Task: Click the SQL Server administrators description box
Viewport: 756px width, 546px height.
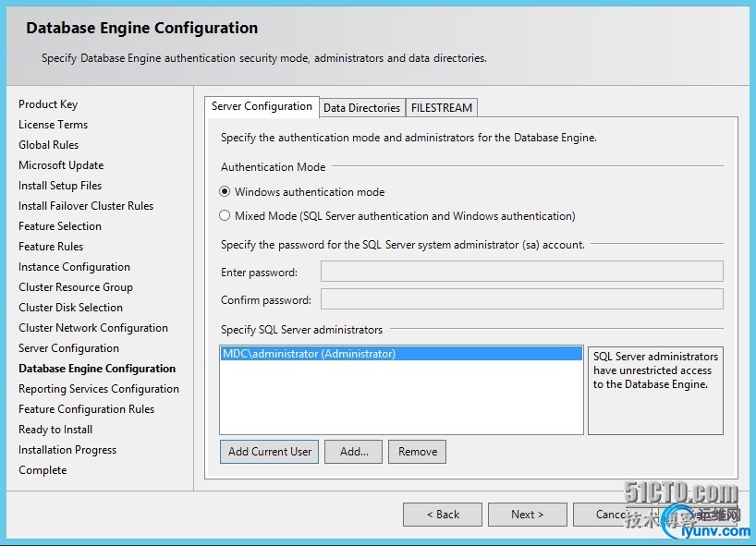Action: point(655,391)
